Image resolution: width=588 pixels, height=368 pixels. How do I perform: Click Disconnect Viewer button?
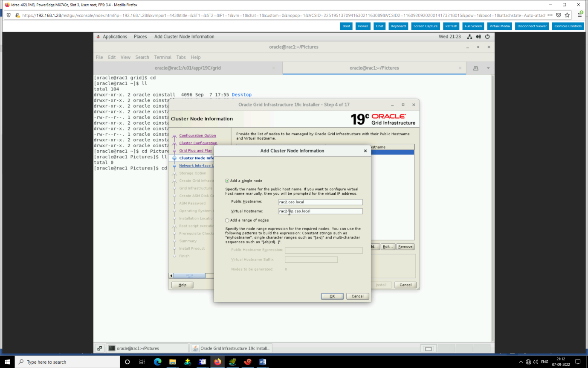coord(532,26)
